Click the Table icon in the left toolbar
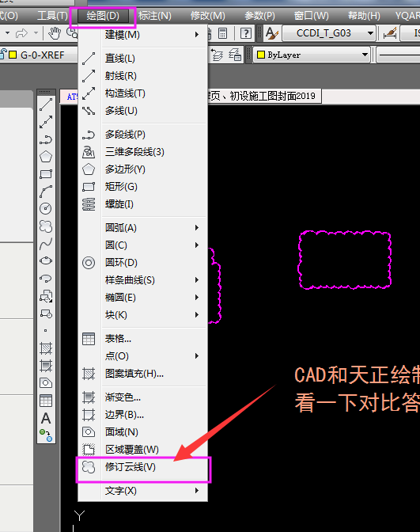The height and width of the screenshot is (532, 420). pyautogui.click(x=46, y=401)
